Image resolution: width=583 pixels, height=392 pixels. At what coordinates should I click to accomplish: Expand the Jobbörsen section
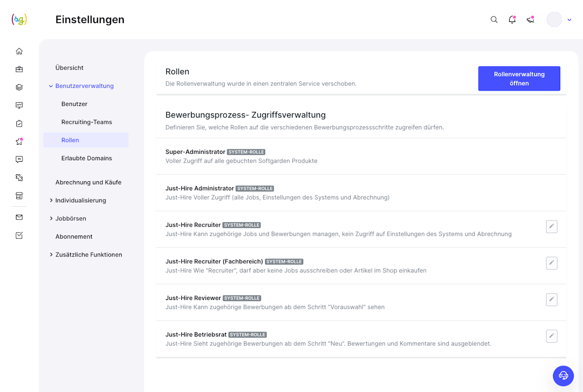51,219
